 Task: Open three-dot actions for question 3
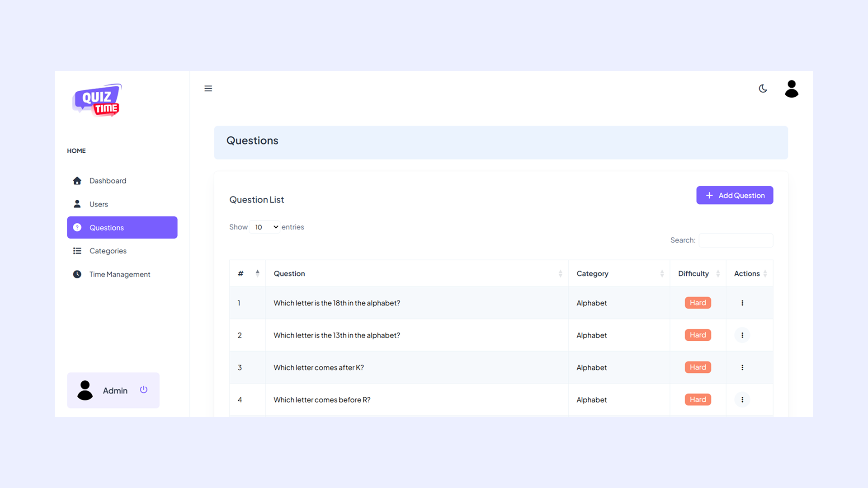742,367
